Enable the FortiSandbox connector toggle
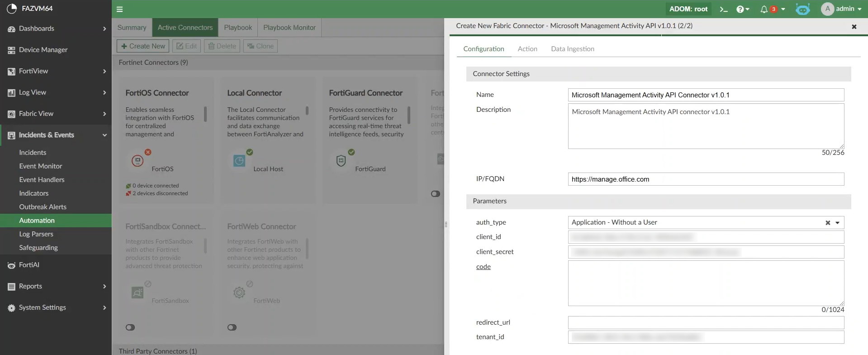 [130, 327]
